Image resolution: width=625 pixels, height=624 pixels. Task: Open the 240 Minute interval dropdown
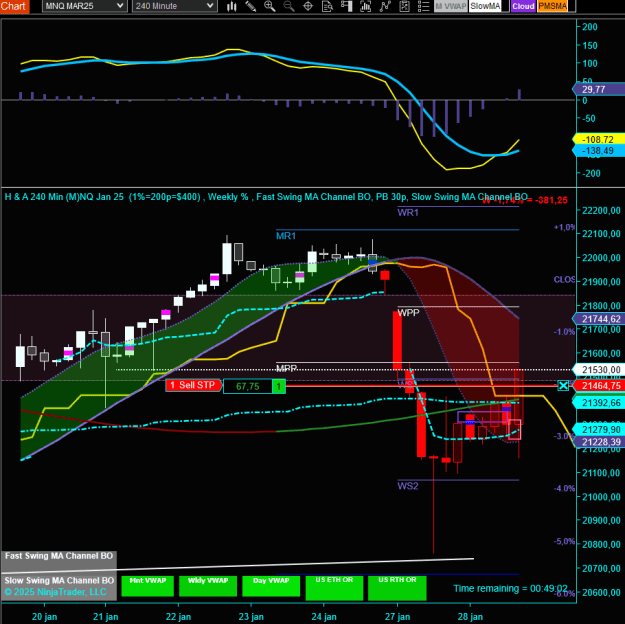[x=175, y=6]
